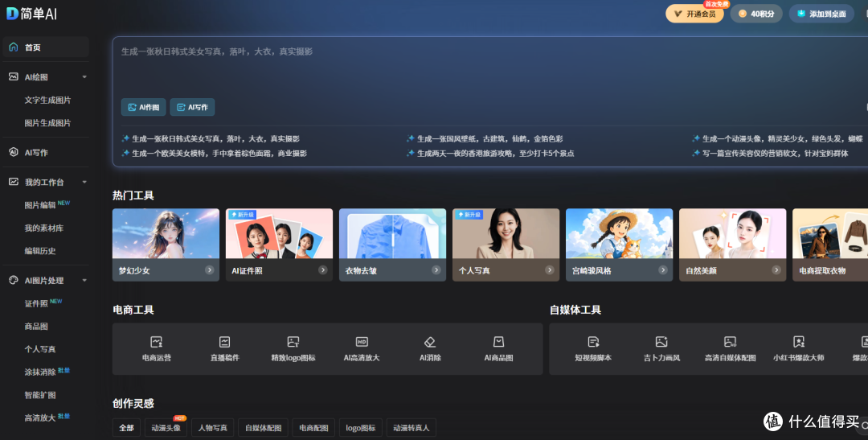Open the 高清自媒体配图 tool icon
The height and width of the screenshot is (440, 868).
click(730, 348)
